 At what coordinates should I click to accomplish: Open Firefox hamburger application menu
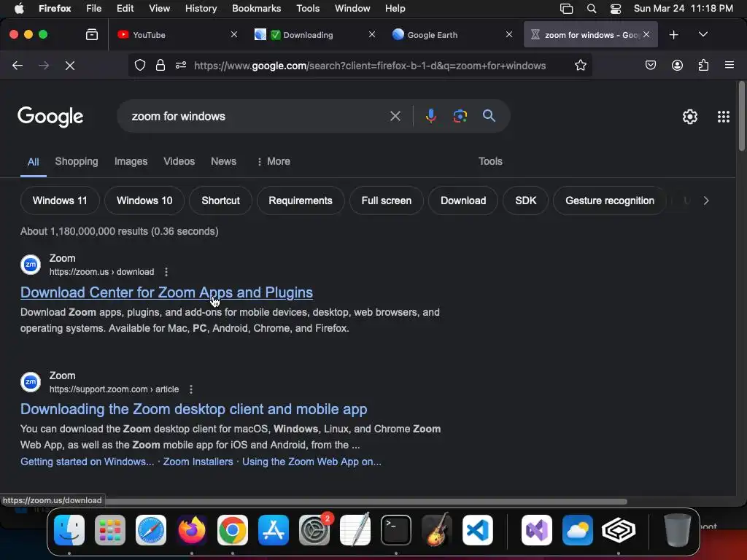point(729,65)
